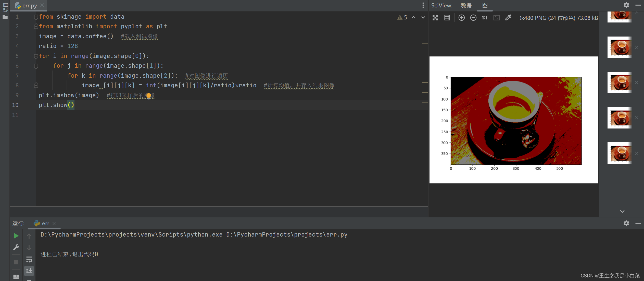Jump to next highlighted warning arrow
644x281 pixels.
[423, 17]
